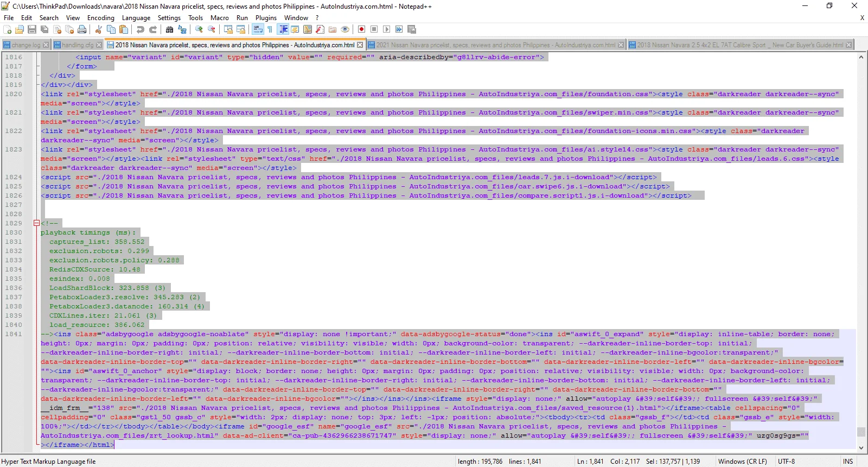Viewport: 868px width, 467px height.
Task: Open the Macro menu
Action: [x=220, y=18]
